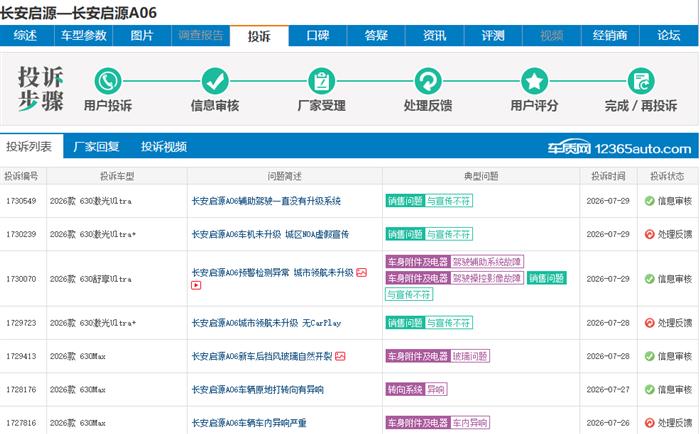Viewport: 700px width, 434px height.
Task: Switch to the 厂家回复 sub-tab
Action: click(96, 146)
